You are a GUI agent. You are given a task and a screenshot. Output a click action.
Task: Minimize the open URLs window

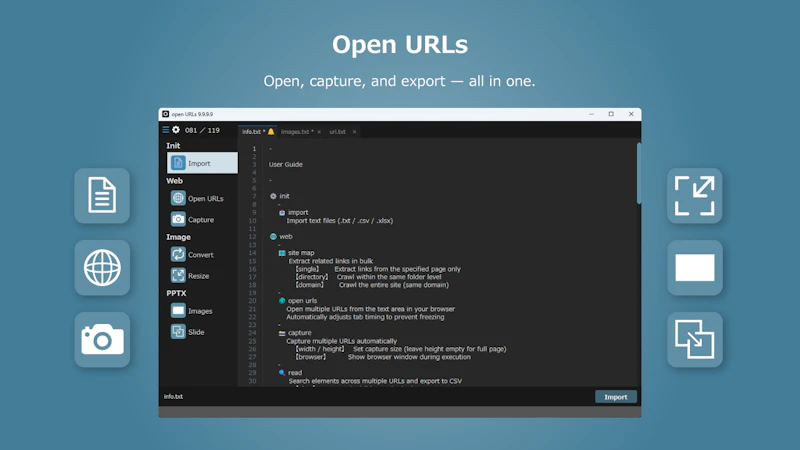[591, 114]
